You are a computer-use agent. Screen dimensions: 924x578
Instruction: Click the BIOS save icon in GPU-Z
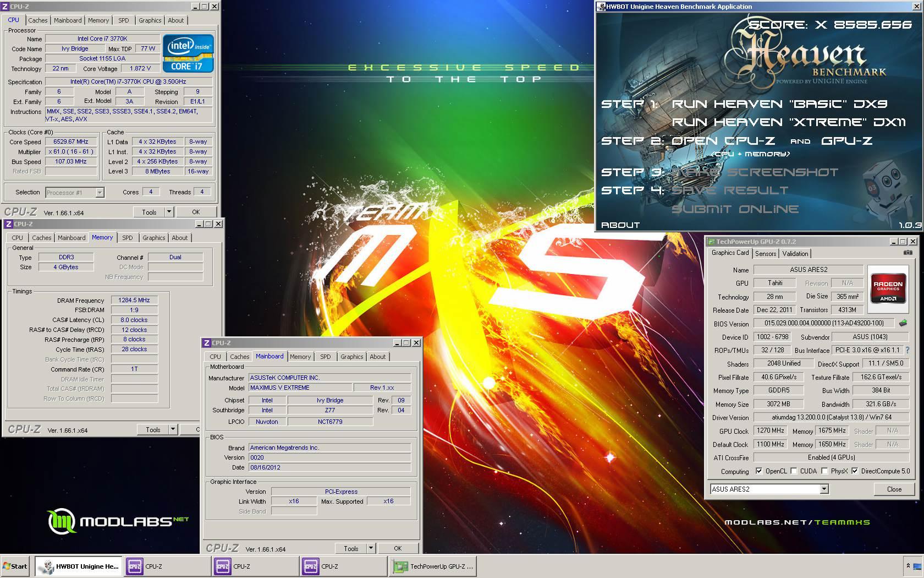coord(903,323)
